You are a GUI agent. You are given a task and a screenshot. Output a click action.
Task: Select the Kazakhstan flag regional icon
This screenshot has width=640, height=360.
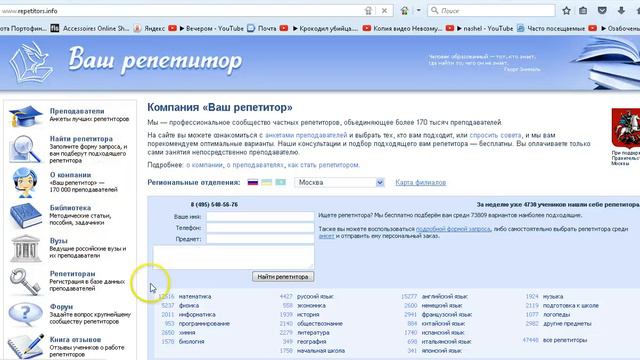pos(280,182)
